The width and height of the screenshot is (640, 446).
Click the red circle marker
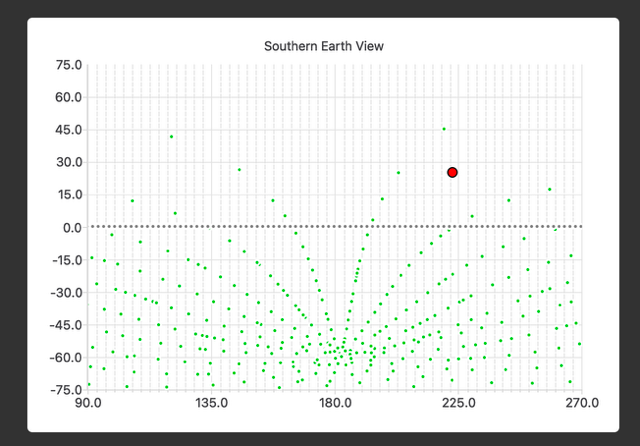pyautogui.click(x=452, y=173)
